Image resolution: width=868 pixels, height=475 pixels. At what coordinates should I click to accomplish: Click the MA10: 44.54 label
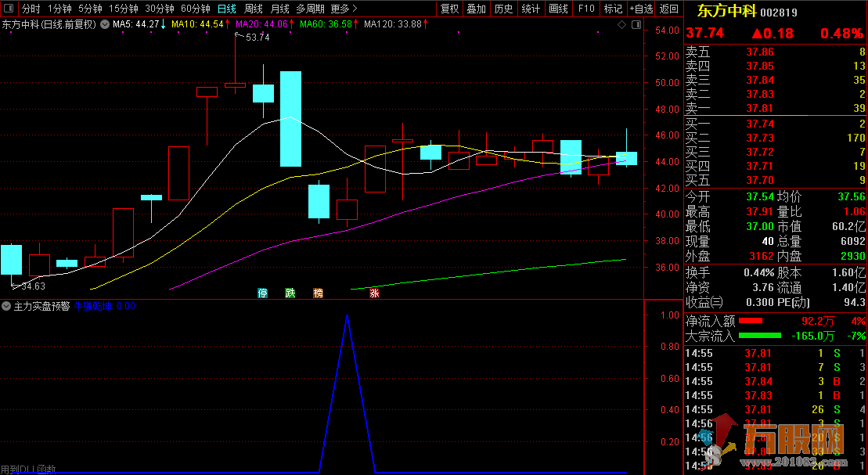point(197,24)
